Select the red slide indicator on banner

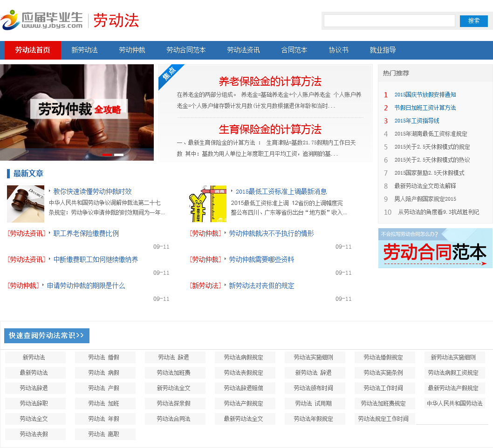point(107,155)
